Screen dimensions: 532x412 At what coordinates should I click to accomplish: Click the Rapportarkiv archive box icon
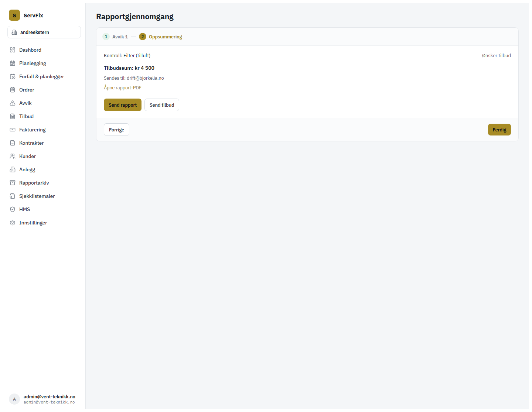[x=13, y=183]
